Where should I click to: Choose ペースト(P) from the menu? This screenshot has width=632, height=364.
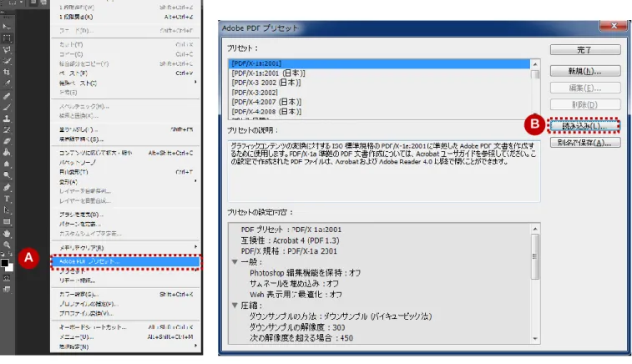tap(125, 73)
